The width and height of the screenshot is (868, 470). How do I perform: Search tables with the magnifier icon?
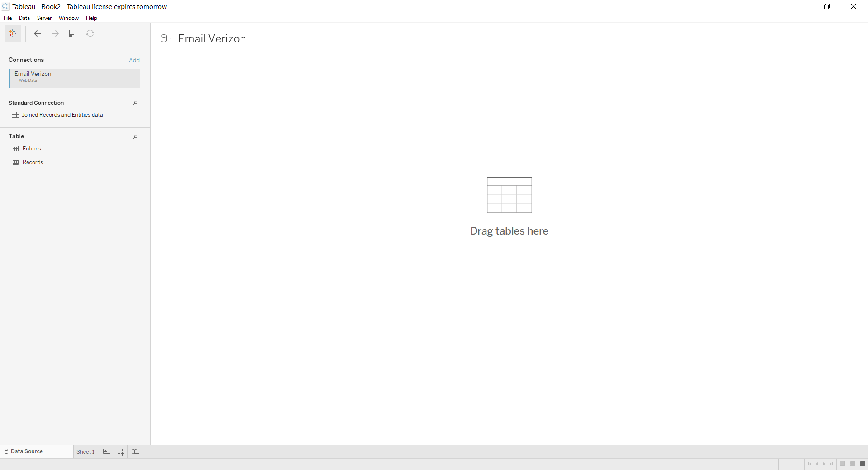(x=135, y=136)
